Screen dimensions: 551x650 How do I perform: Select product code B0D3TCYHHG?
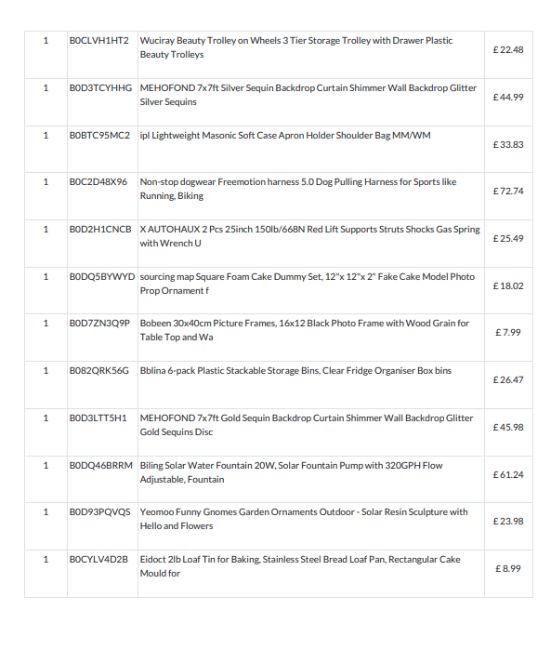click(101, 88)
